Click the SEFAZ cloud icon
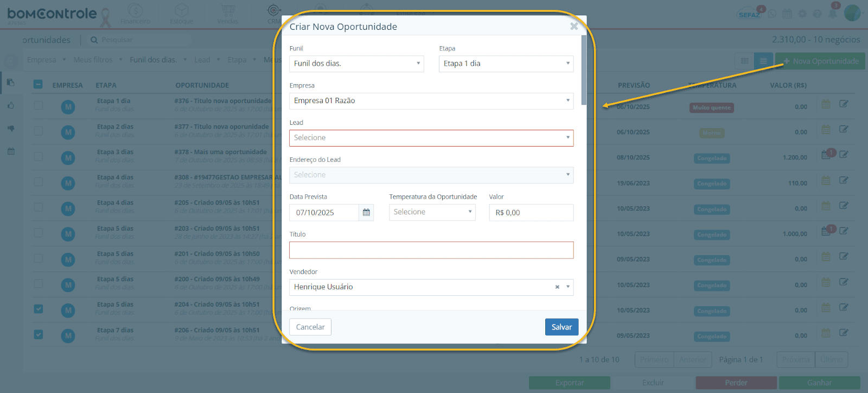Image resolution: width=868 pixels, height=393 pixels. [x=750, y=14]
